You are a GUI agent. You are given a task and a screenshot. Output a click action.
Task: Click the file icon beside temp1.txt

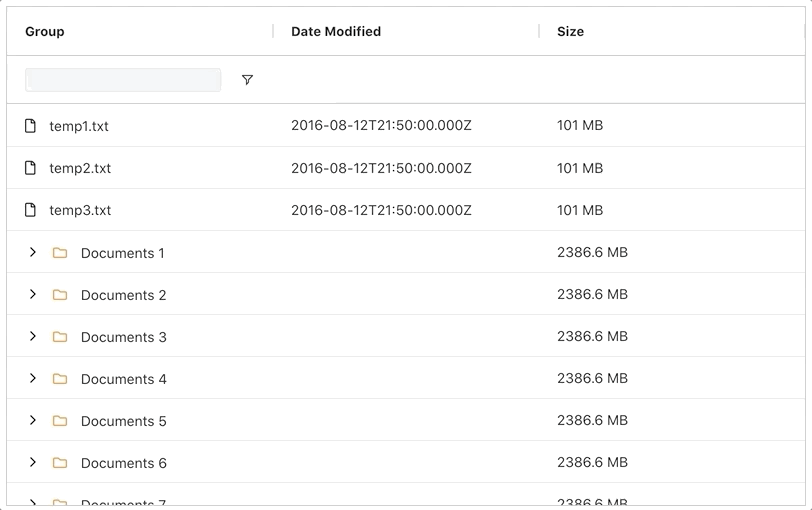pos(31,126)
